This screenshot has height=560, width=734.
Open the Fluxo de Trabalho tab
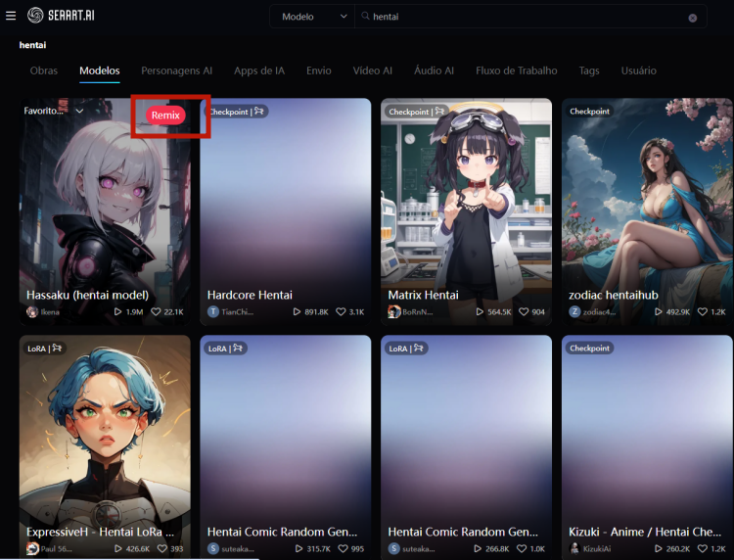pyautogui.click(x=516, y=70)
